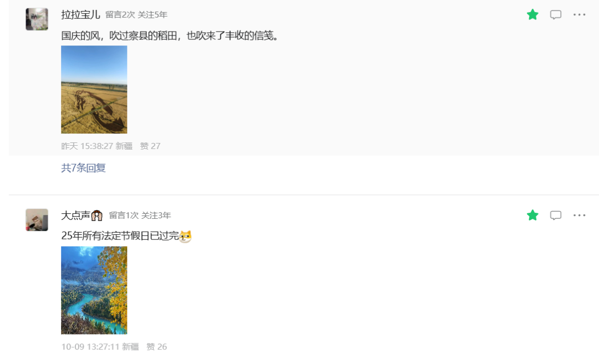
Task: Click the username 拉拉宝儿
Action: pyautogui.click(x=80, y=14)
